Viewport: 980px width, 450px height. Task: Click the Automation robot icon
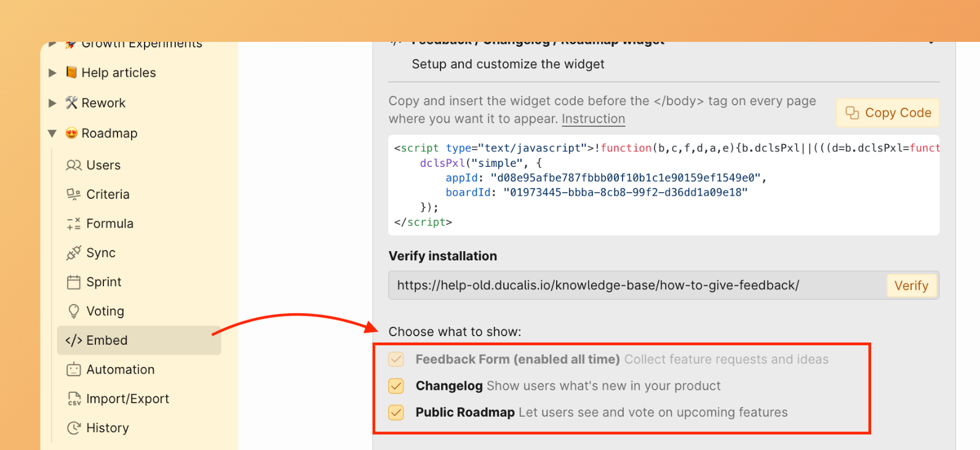click(74, 369)
